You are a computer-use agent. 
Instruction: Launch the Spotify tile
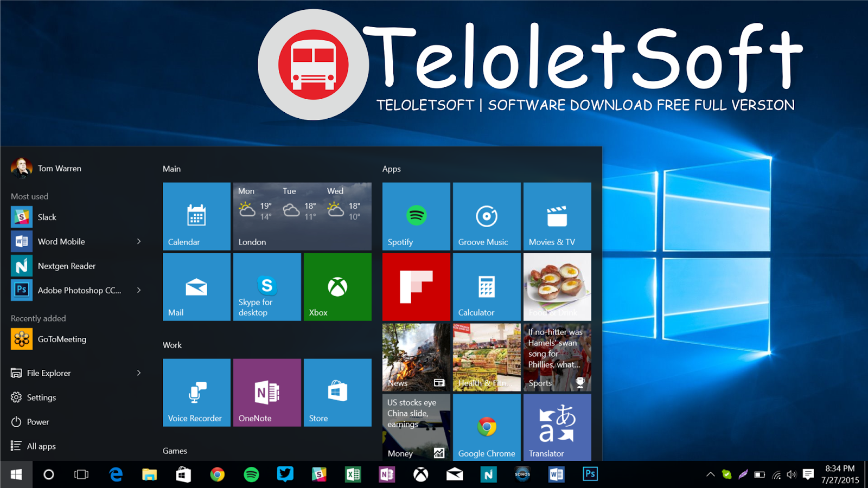pyautogui.click(x=416, y=216)
